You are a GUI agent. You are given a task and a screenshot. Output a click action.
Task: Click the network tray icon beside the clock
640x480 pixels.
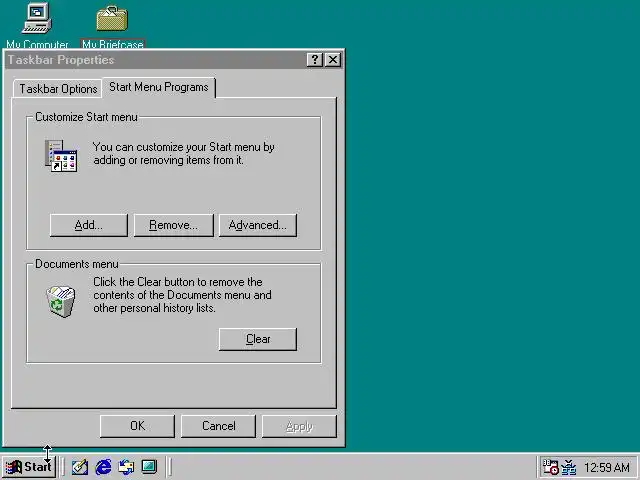(x=569, y=467)
